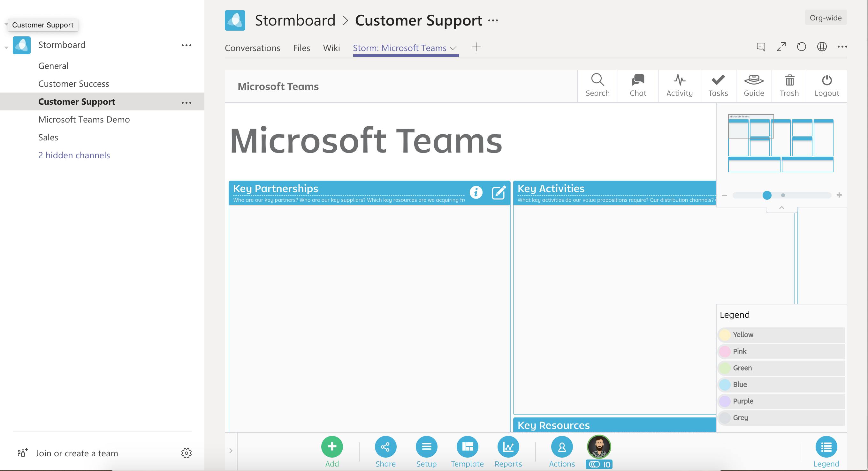The width and height of the screenshot is (868, 471).
Task: Click the zoom slider handle
Action: pos(766,195)
